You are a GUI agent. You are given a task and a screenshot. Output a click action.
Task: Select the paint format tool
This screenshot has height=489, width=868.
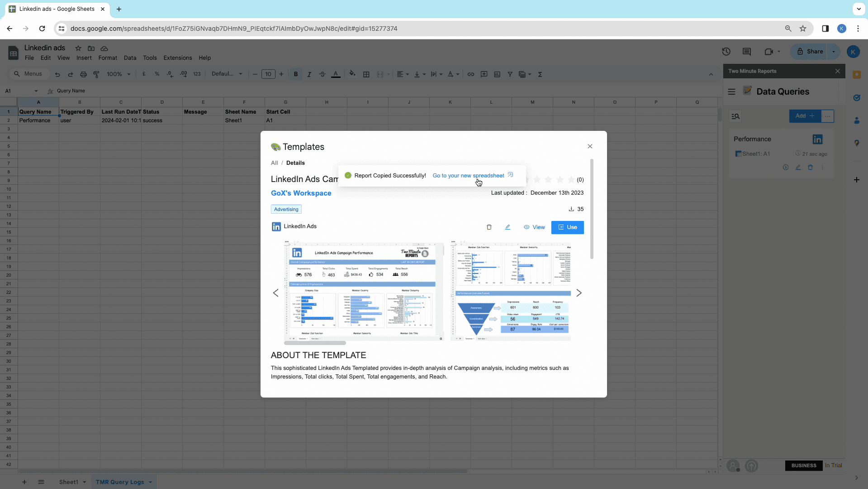point(96,74)
